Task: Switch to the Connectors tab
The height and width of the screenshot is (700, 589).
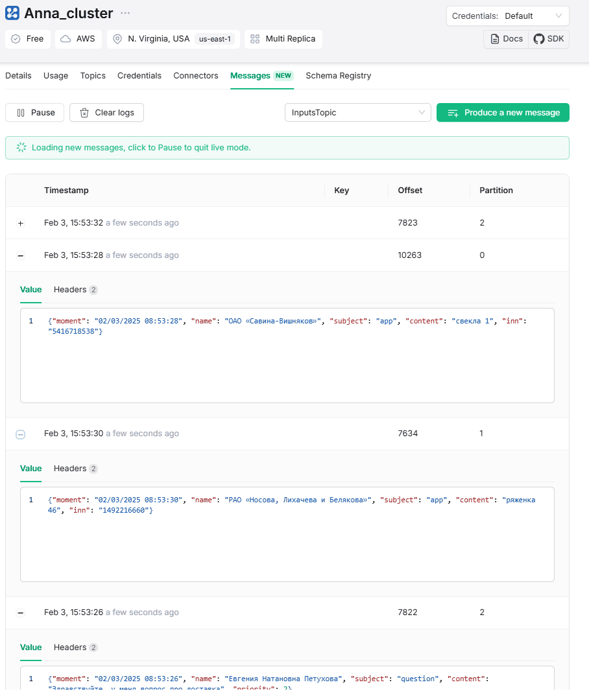Action: 196,75
